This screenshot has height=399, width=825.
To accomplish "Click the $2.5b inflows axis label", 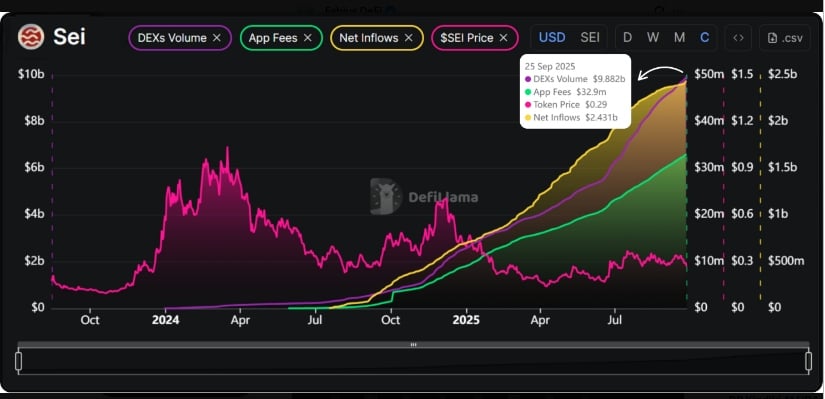I will click(x=782, y=74).
